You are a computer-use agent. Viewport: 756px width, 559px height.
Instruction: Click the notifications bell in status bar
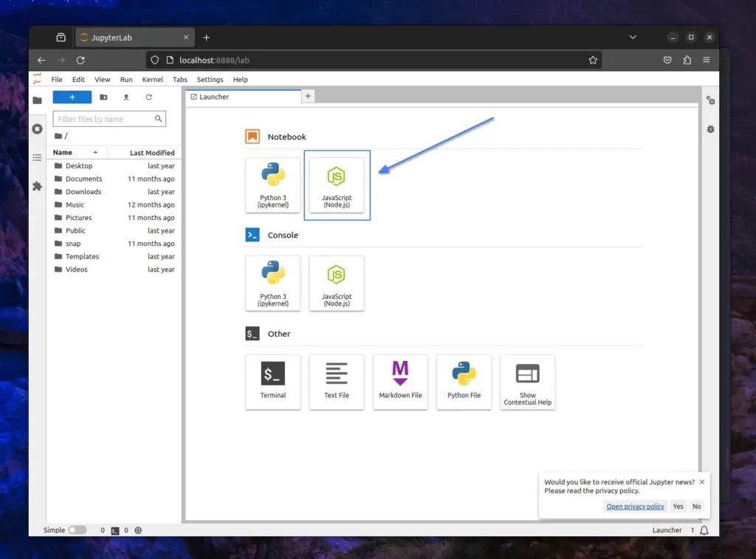click(704, 530)
